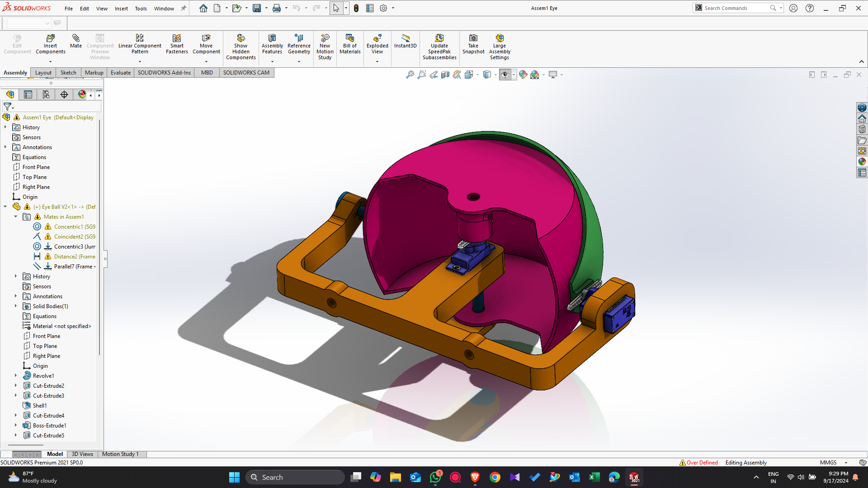Open the ConfigurationManager tab icon
The height and width of the screenshot is (488, 868).
[46, 94]
